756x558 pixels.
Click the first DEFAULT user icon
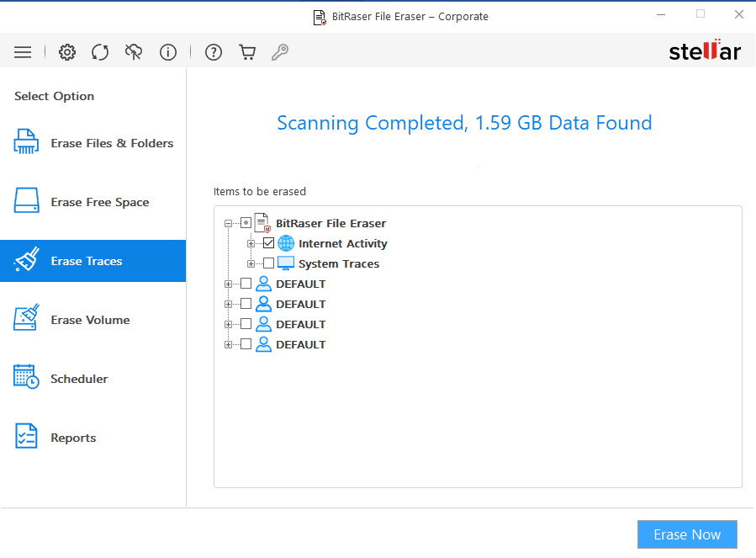(263, 284)
